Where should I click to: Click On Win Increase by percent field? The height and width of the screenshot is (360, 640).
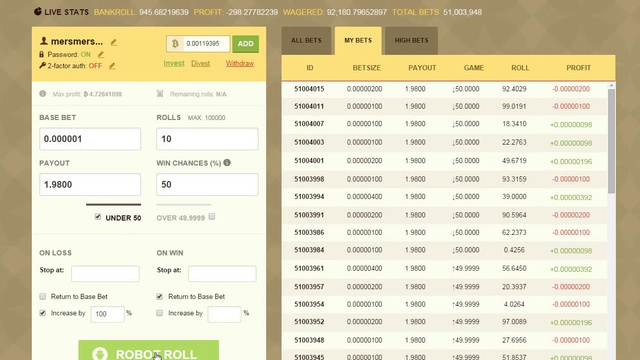224,314
